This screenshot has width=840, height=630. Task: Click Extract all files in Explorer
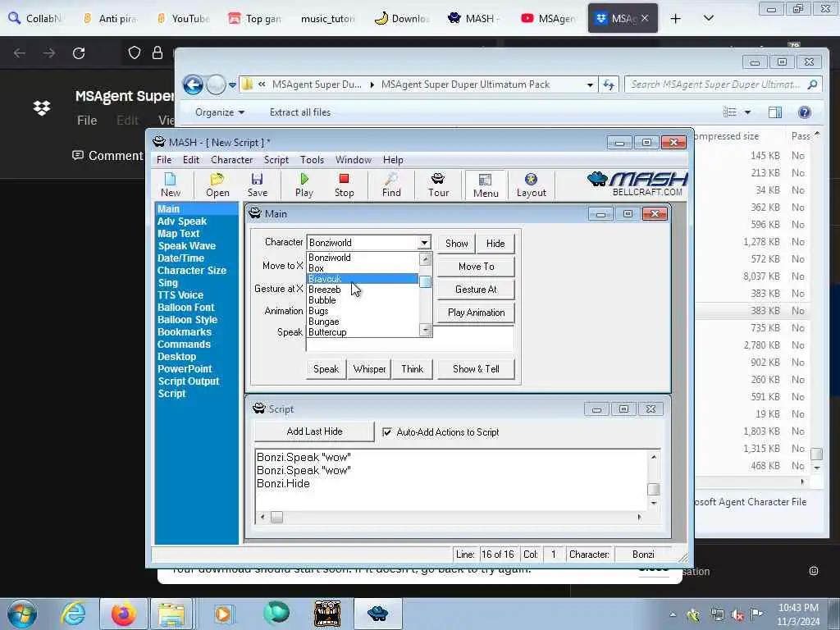[x=300, y=112]
